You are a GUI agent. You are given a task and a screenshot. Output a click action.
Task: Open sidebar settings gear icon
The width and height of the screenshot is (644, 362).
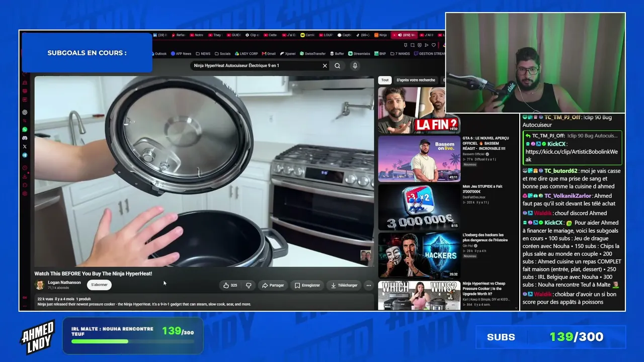coord(25,194)
